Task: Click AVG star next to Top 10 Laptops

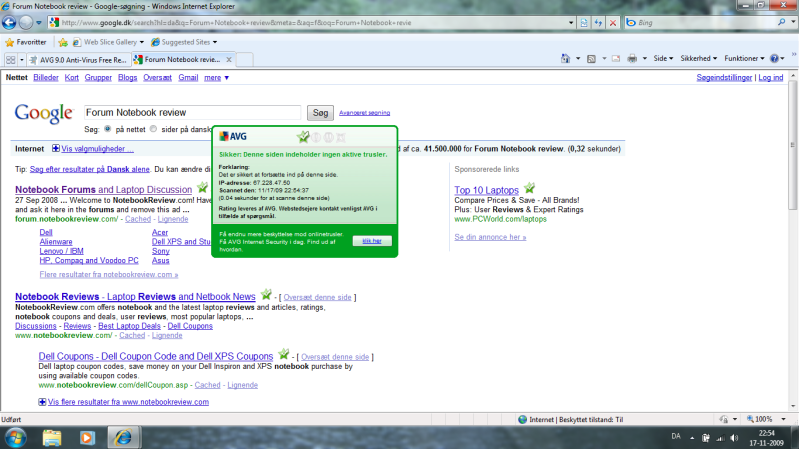Action: [529, 188]
